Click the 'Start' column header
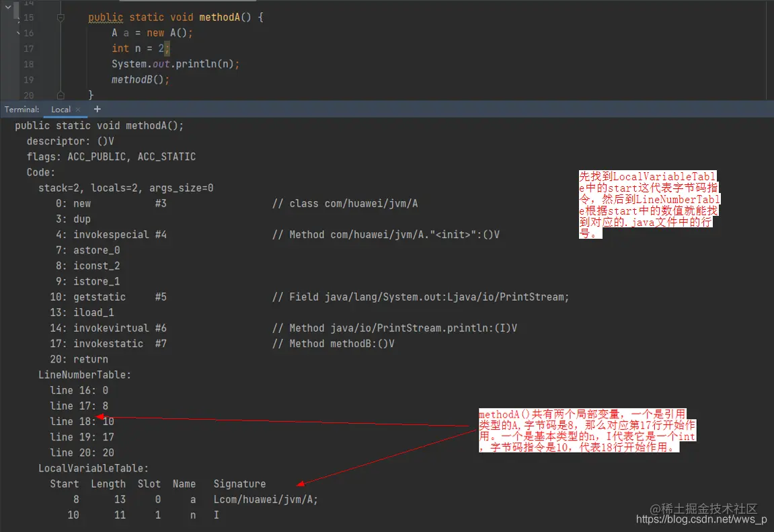This screenshot has width=774, height=532. pos(64,484)
